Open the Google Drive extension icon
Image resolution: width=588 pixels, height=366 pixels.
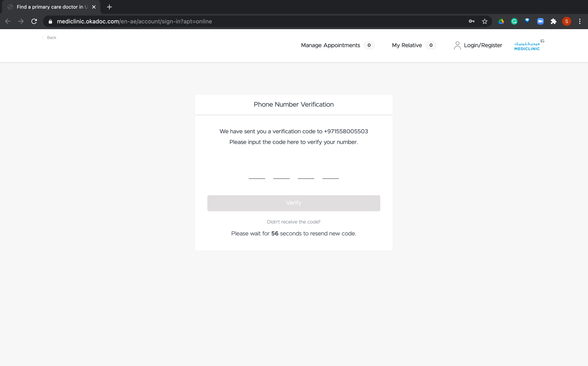[501, 21]
